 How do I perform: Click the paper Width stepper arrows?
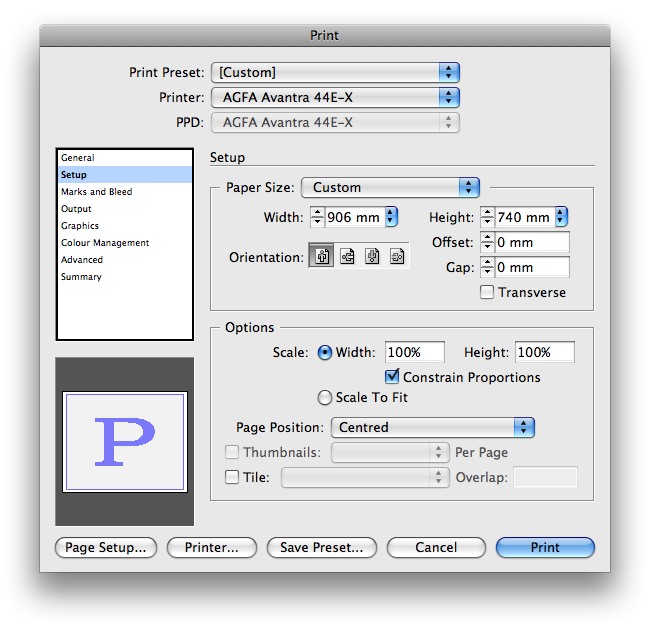tap(318, 217)
